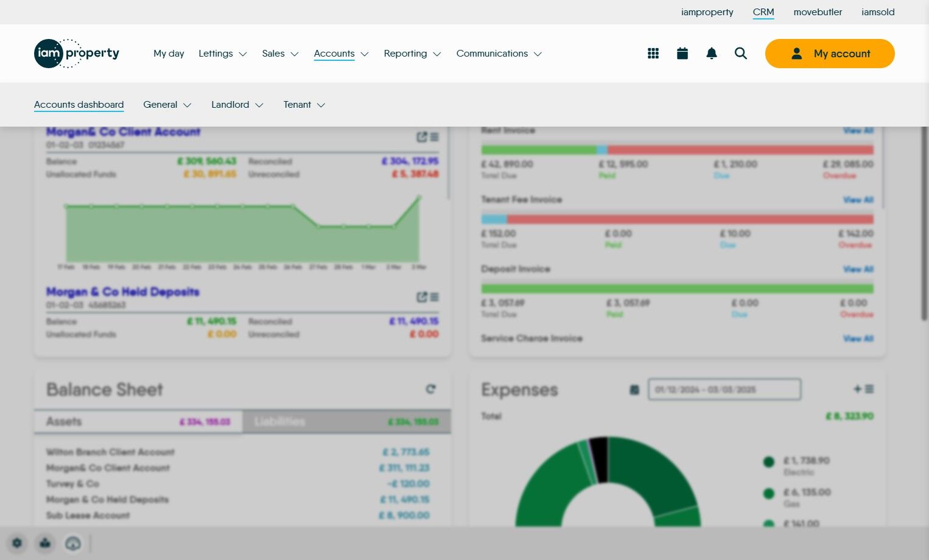Open Morgan & Co Client Account external link icon

point(422,137)
